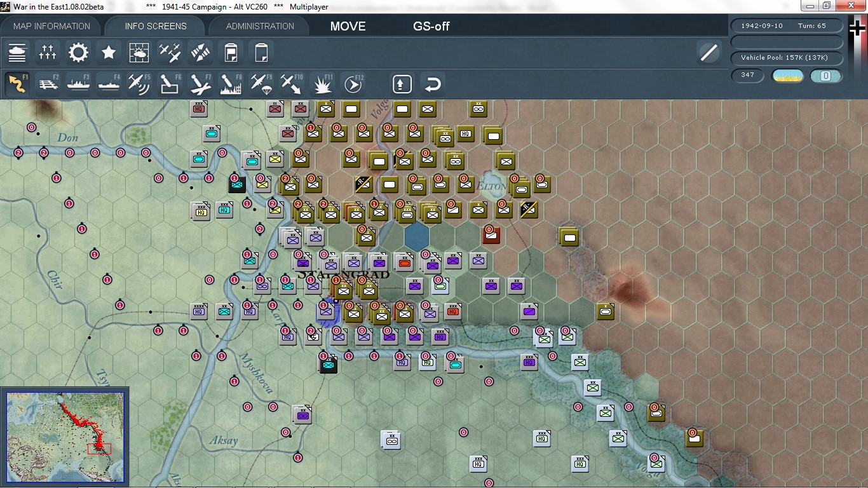Viewport: 868px width, 488px height.
Task: Select F3 naval transport mode
Action: tap(78, 84)
